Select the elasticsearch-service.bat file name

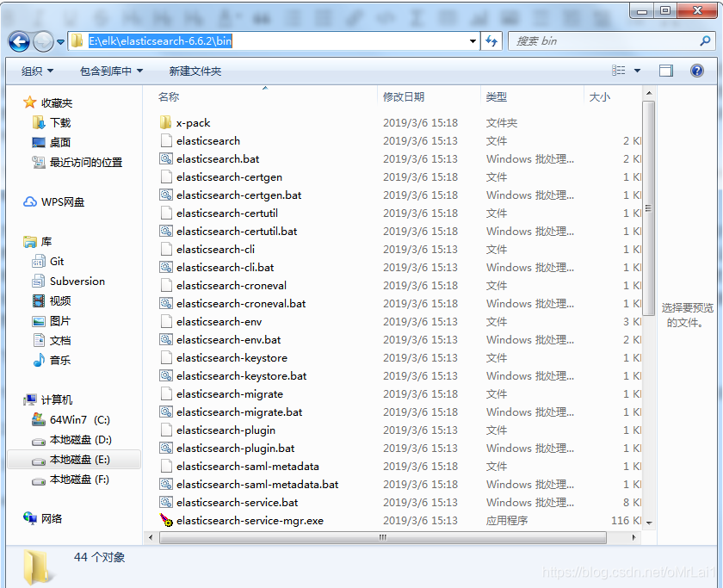(237, 503)
